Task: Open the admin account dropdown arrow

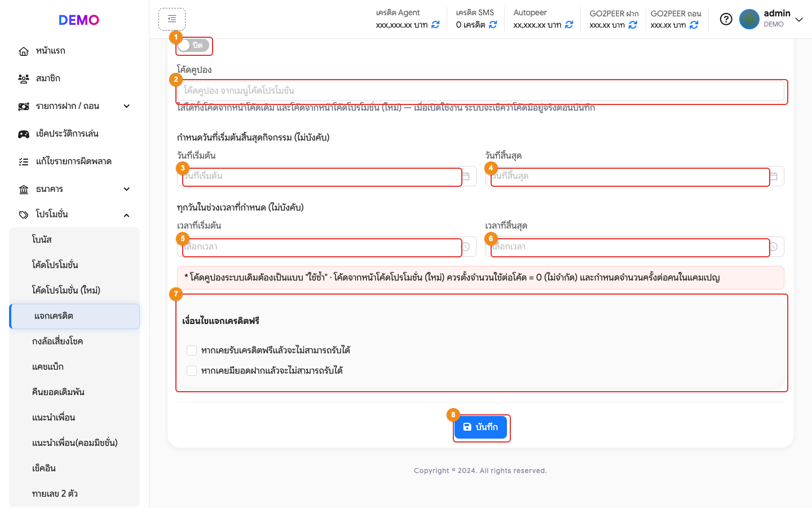Action: pyautogui.click(x=799, y=19)
